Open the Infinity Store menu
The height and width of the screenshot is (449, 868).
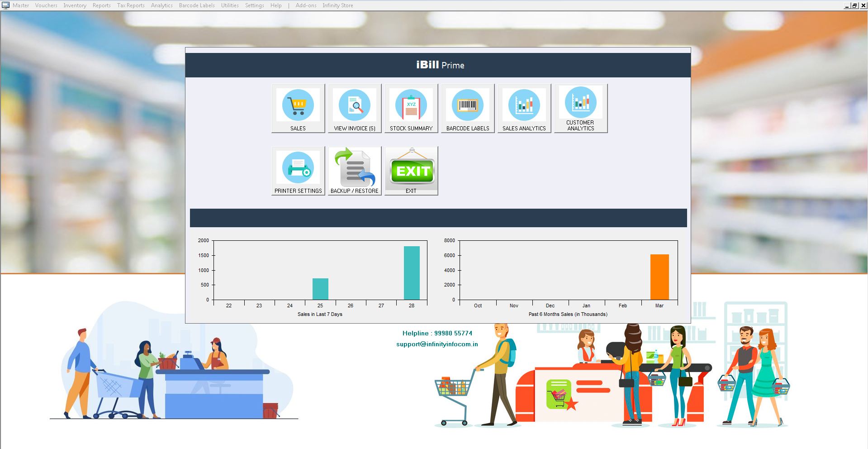[338, 5]
